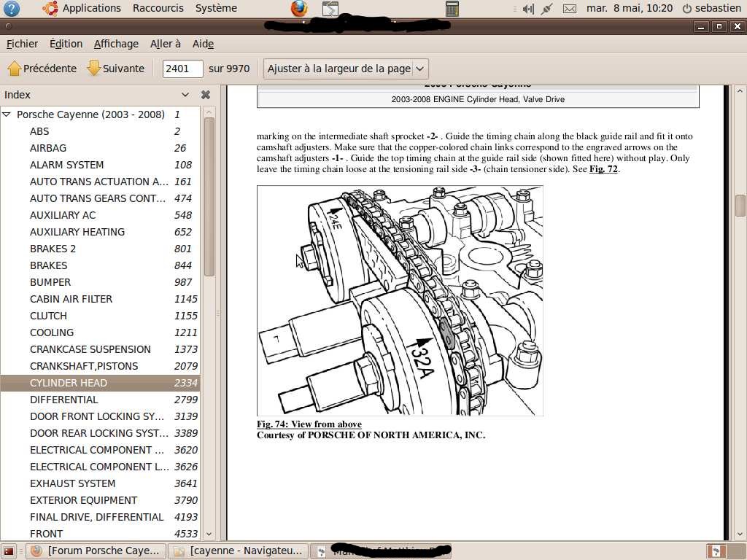
Task: Select CABIN AIR FILTER entry
Action: pos(100,299)
